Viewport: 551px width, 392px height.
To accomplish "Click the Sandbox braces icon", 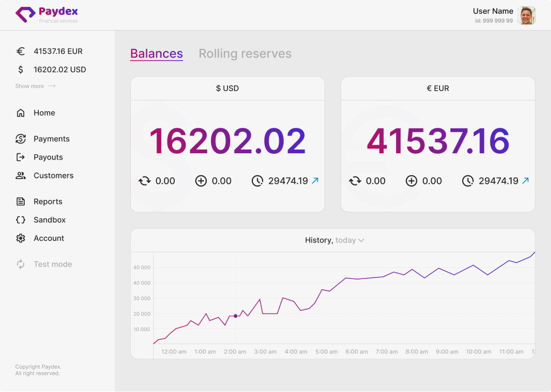I will (21, 220).
